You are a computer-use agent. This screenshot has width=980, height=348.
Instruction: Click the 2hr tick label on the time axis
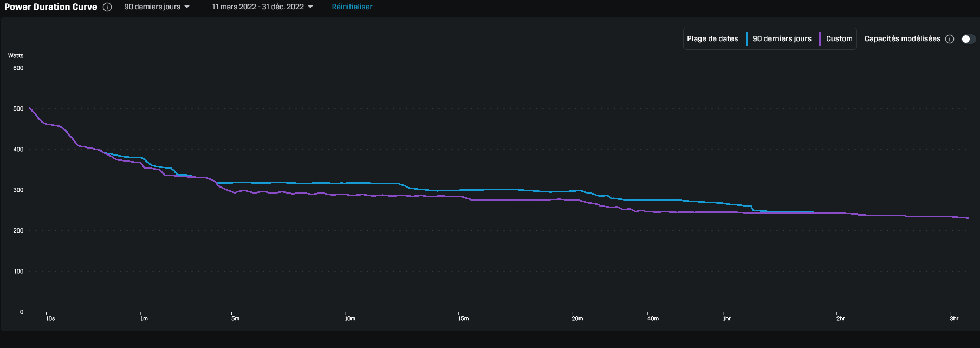[840, 319]
